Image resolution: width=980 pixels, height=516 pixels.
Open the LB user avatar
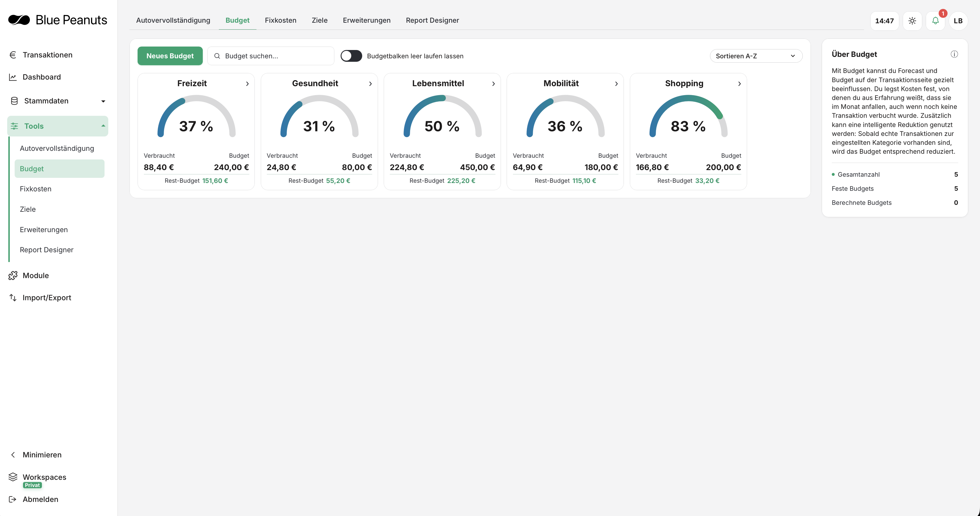click(958, 21)
